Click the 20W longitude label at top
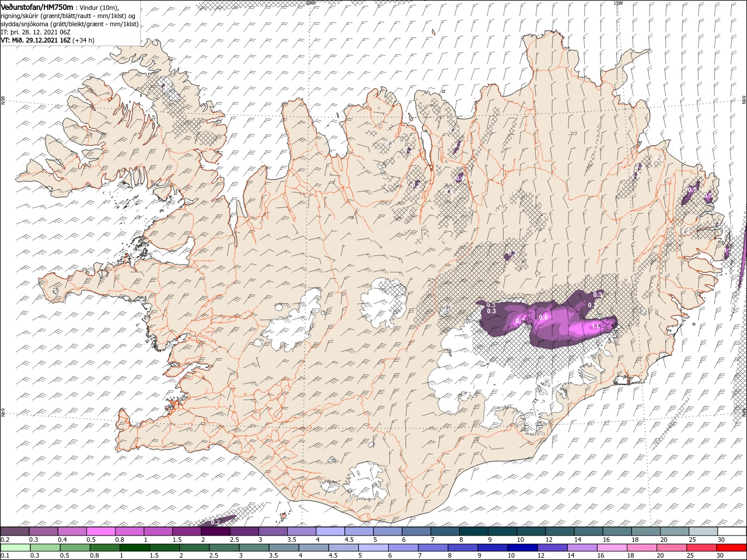 [x=310, y=2]
